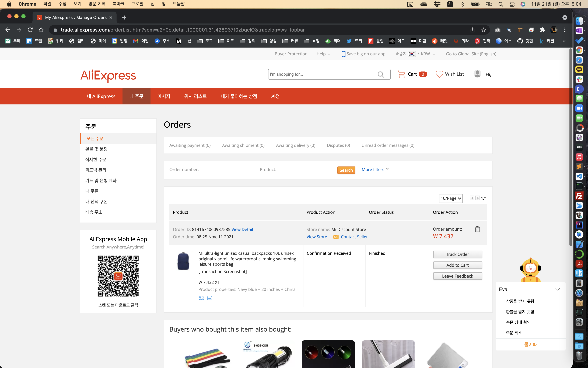Open the 배송지 / KRW dropdown
This screenshot has width=588, height=368.
(415, 54)
